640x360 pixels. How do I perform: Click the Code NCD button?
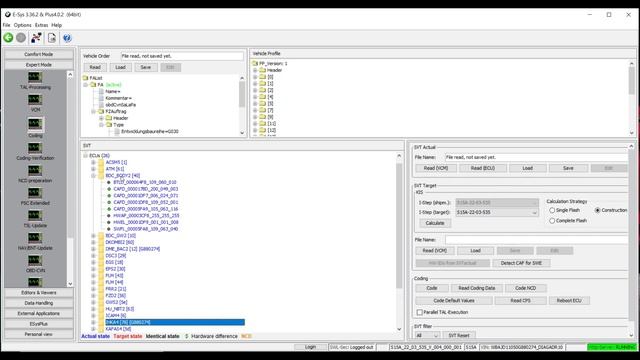point(525,288)
